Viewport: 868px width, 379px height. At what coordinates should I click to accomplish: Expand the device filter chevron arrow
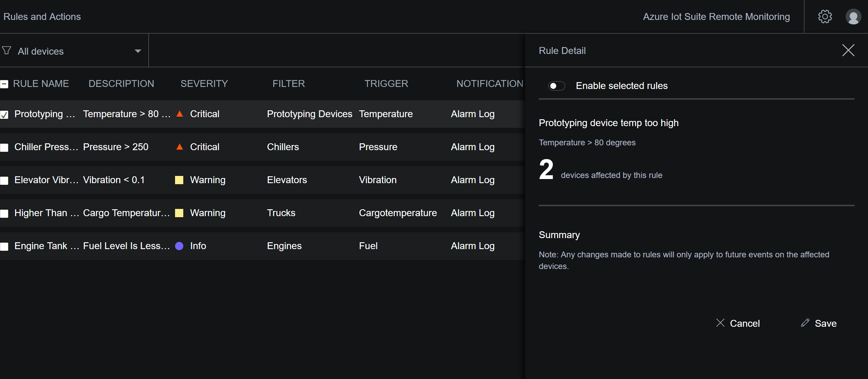(x=138, y=51)
